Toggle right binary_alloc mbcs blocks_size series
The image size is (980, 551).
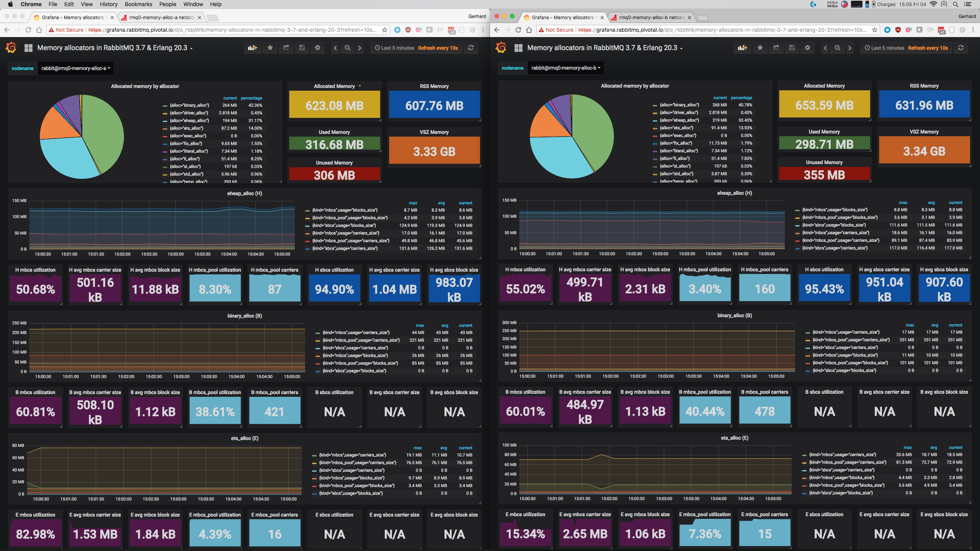pyautogui.click(x=845, y=355)
